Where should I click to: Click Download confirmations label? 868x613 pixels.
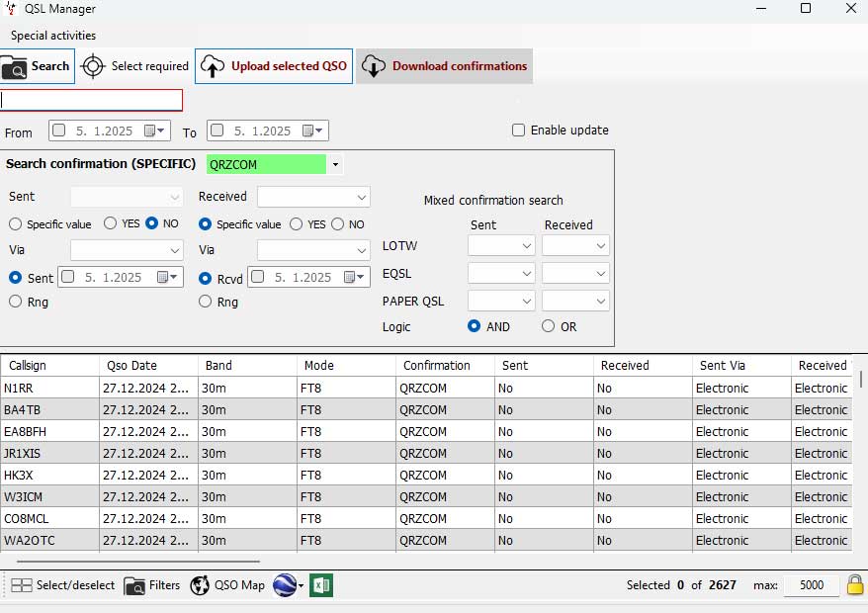tap(460, 66)
